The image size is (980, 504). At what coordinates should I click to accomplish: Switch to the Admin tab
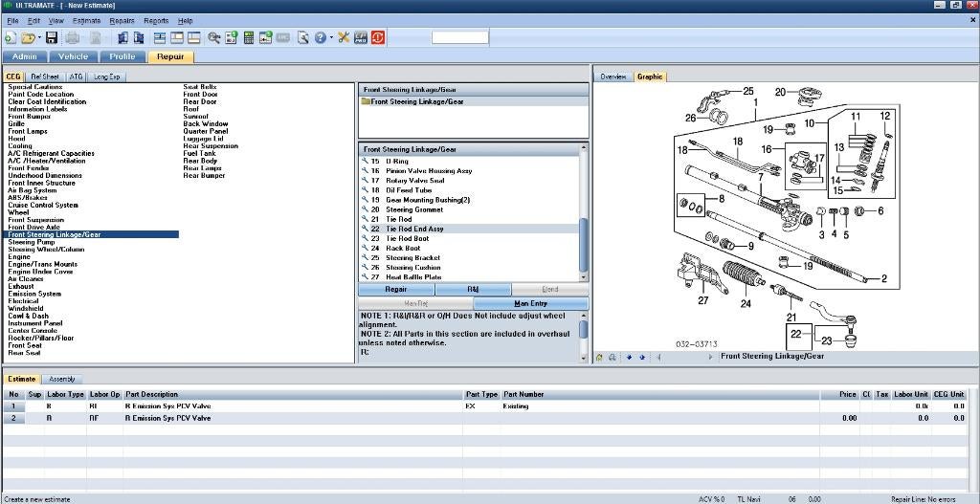tap(25, 56)
